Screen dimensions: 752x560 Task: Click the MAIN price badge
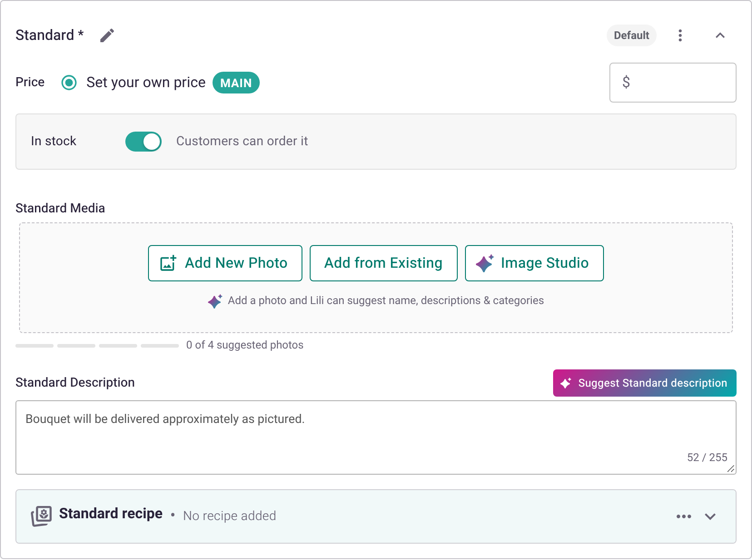point(236,83)
